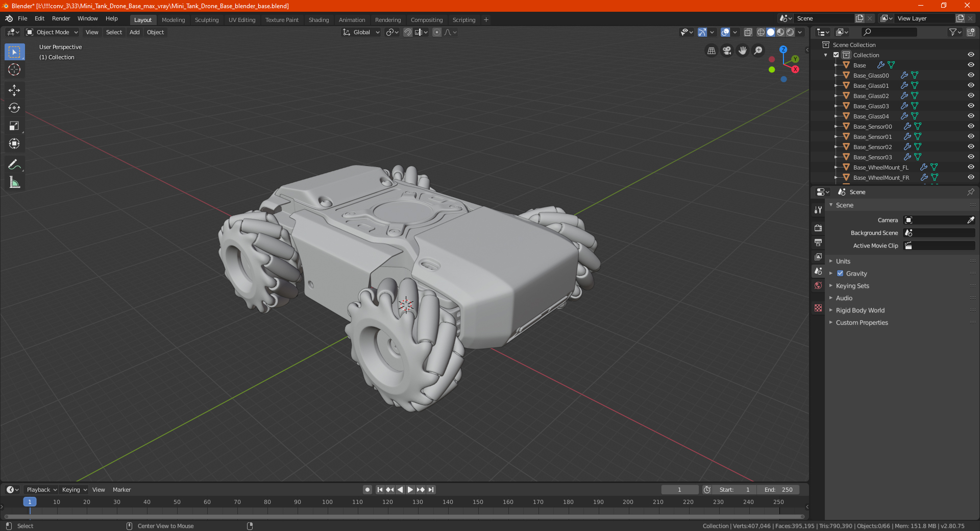The width and height of the screenshot is (980, 531).
Task: Switch to Material Preview shading
Action: [x=780, y=32]
